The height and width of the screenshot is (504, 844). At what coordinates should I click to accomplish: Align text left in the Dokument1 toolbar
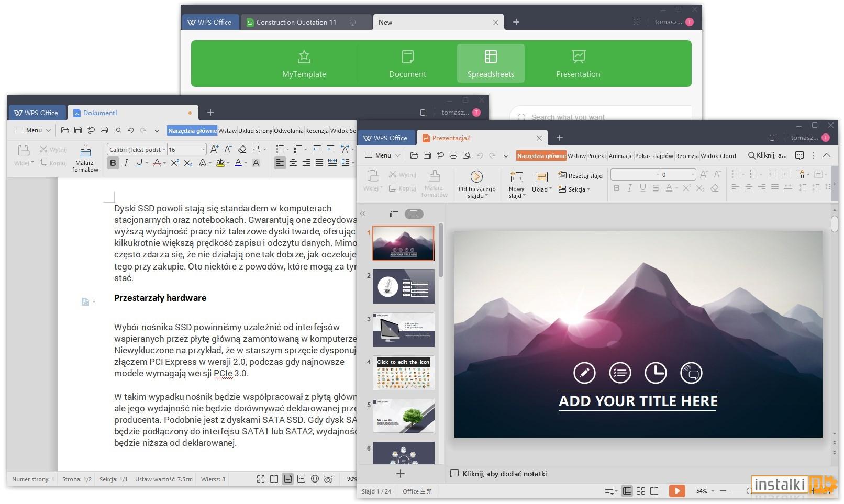(280, 163)
